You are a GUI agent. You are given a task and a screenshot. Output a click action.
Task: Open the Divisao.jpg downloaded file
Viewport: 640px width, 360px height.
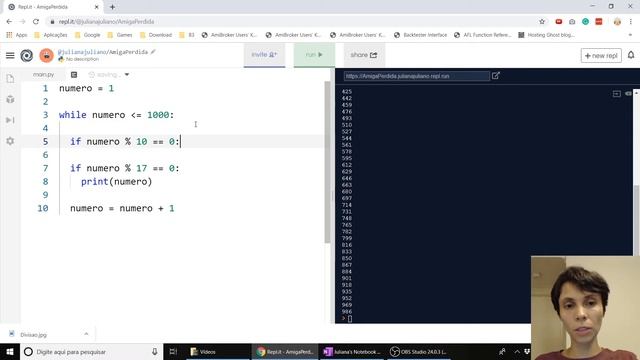33,335
